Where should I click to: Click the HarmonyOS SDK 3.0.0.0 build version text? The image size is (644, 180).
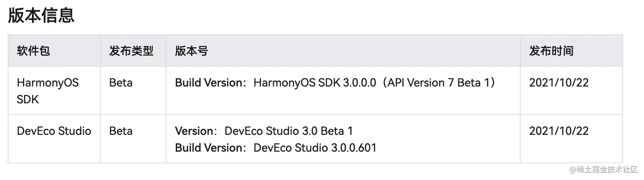click(315, 83)
